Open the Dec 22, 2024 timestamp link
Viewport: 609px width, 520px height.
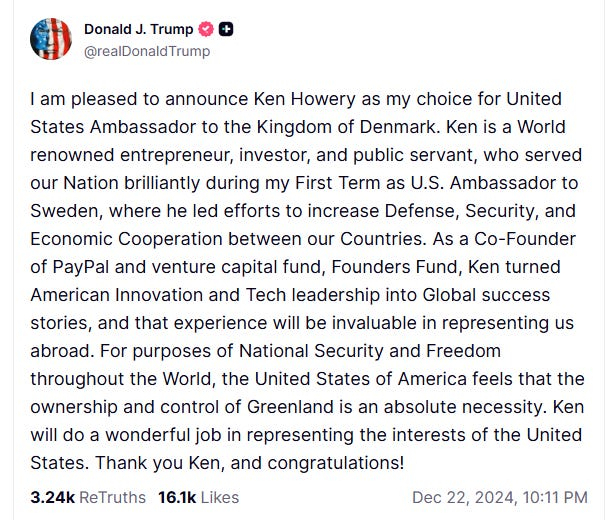point(500,497)
